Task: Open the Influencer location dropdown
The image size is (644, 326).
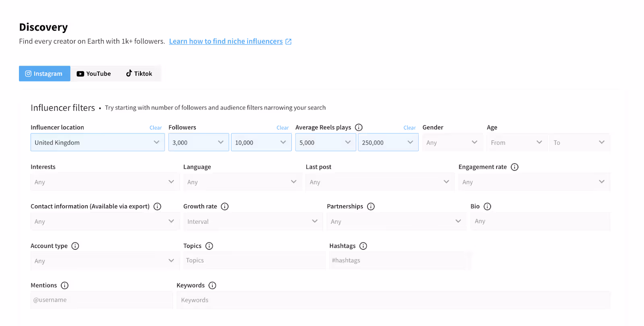Action: (98, 142)
